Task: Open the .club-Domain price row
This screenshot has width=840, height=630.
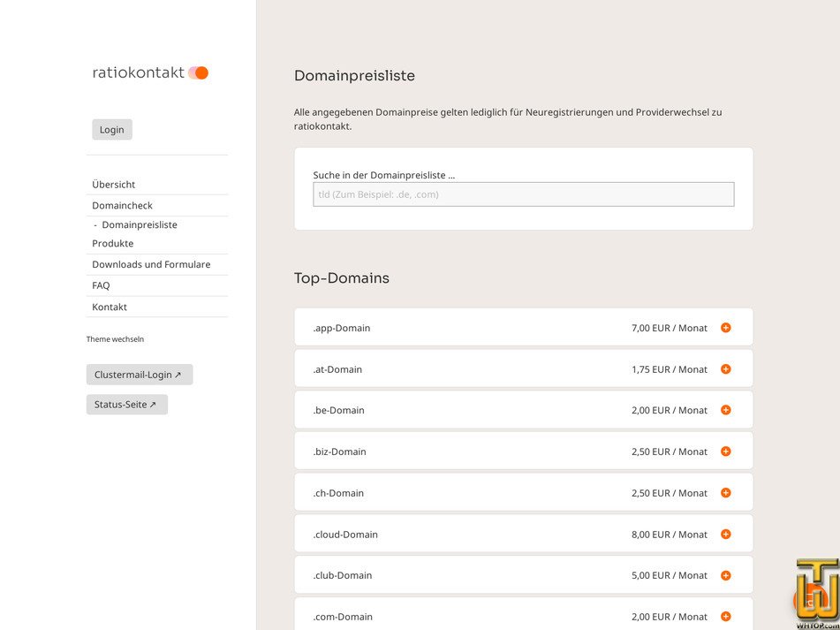Action: [x=524, y=575]
